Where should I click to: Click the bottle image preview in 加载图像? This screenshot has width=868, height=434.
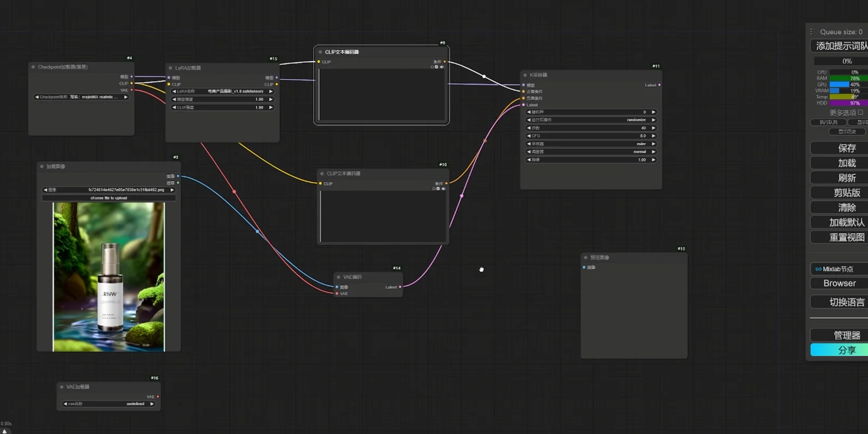point(108,277)
